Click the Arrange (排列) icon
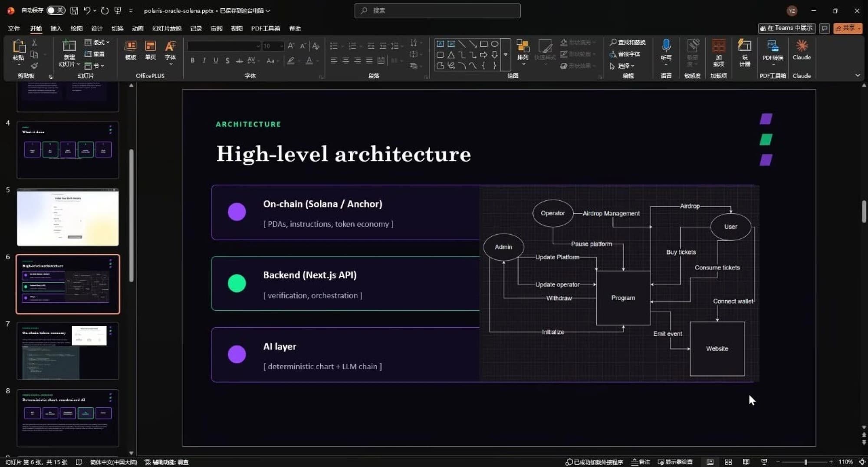The width and height of the screenshot is (868, 467). (523, 46)
